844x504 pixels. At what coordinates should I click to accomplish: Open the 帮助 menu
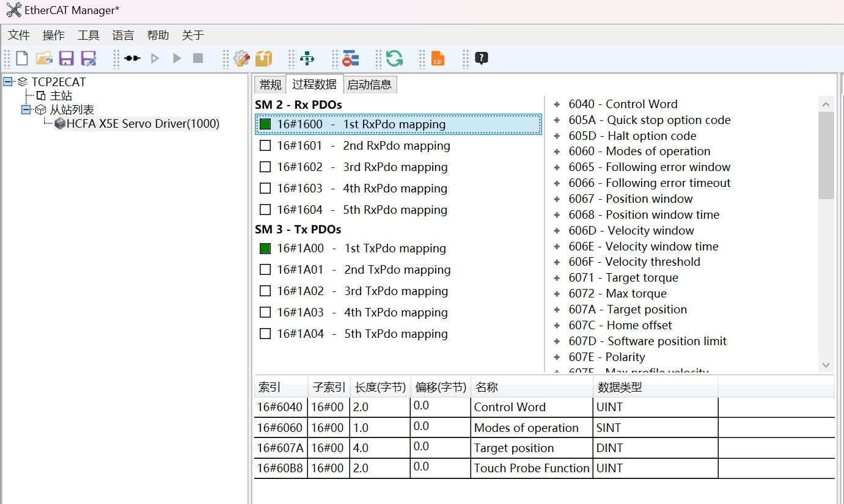[x=158, y=35]
